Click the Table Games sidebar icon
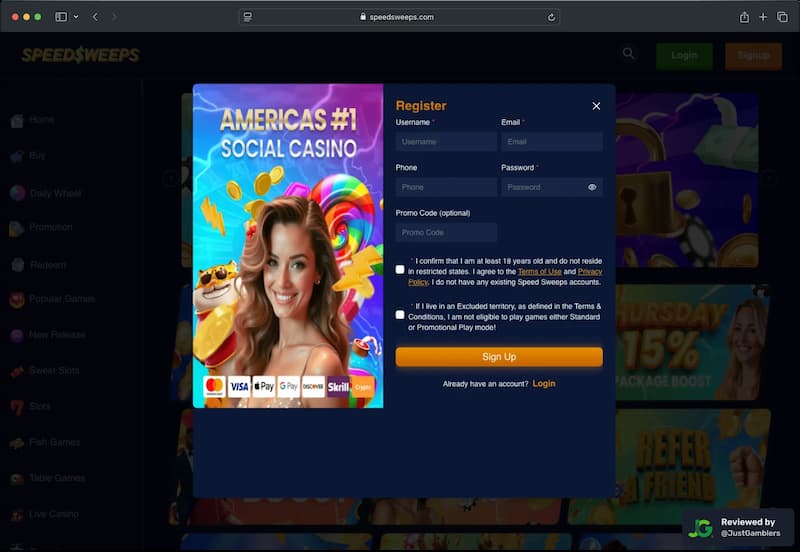This screenshot has width=800, height=552. (17, 479)
